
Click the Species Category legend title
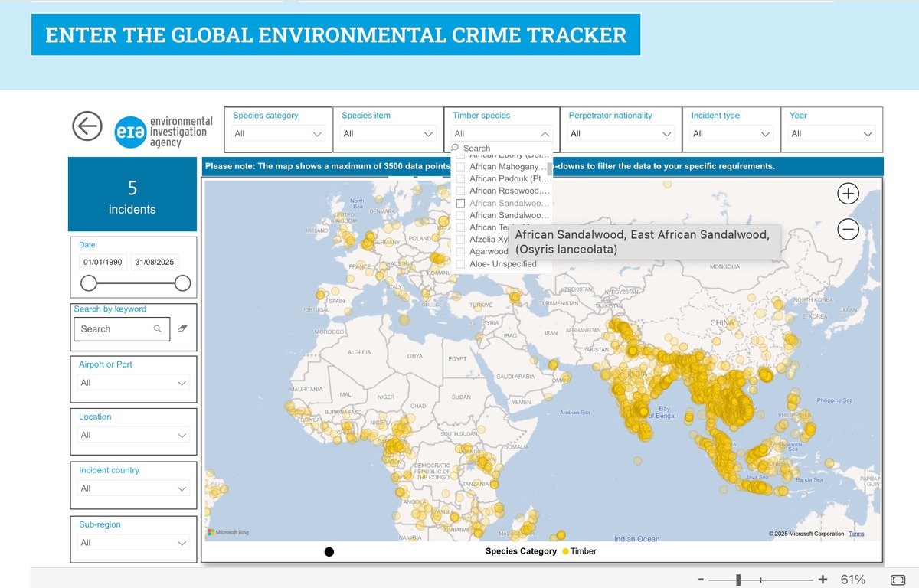tap(521, 551)
